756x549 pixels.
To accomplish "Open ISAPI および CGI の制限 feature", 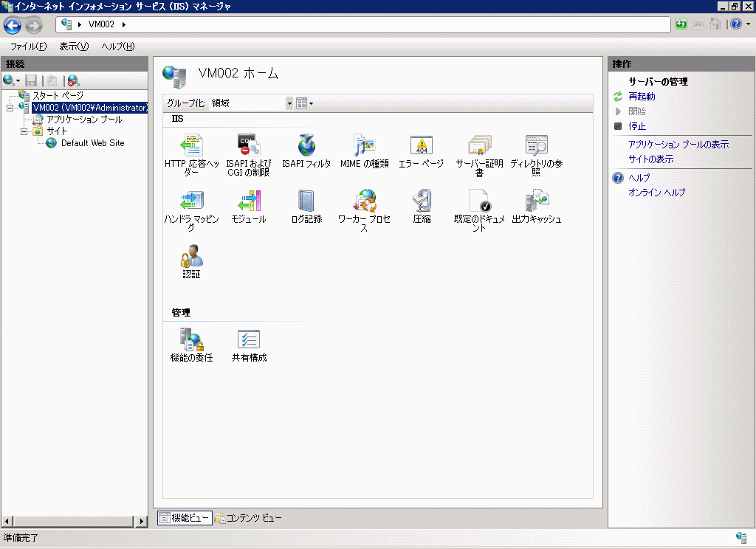I will click(x=249, y=155).
